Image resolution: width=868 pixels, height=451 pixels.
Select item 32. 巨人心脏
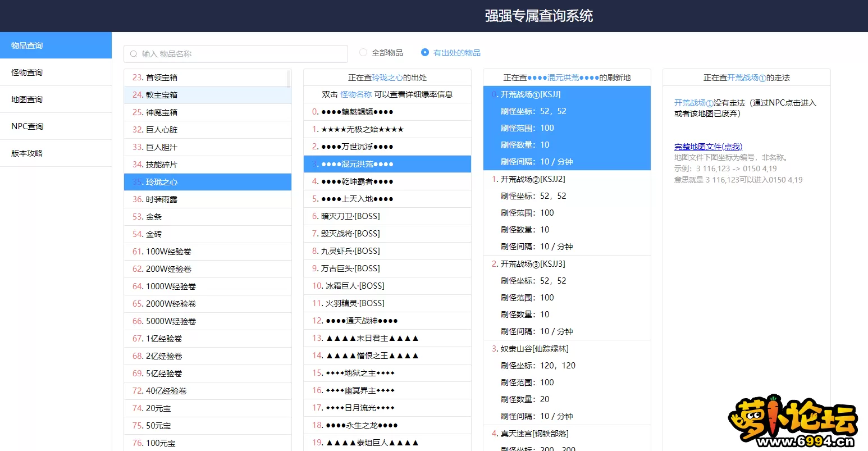(208, 130)
